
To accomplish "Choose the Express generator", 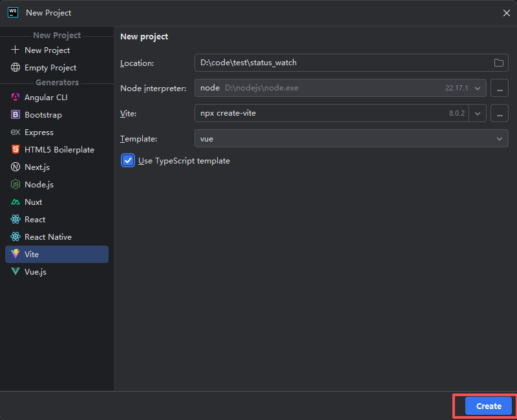I will [57, 132].
